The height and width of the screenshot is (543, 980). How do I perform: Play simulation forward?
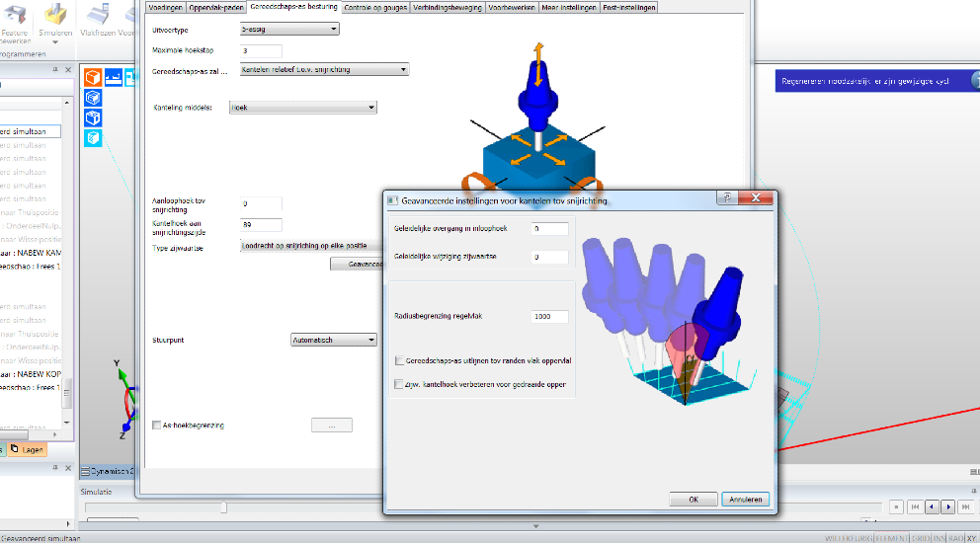(x=948, y=506)
